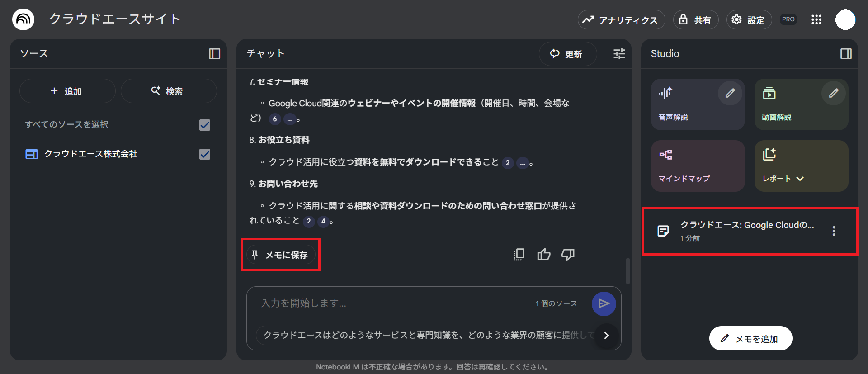Give the response a thumbs up

pos(544,255)
